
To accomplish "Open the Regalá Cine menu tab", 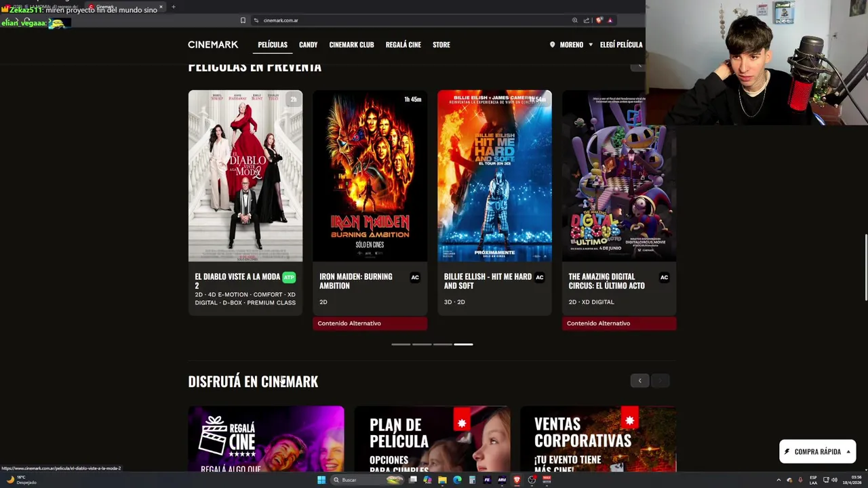I will pos(403,45).
